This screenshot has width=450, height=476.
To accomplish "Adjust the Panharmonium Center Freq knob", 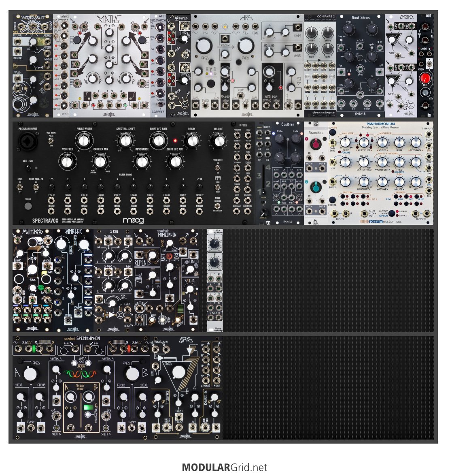I will pyautogui.click(x=363, y=162).
